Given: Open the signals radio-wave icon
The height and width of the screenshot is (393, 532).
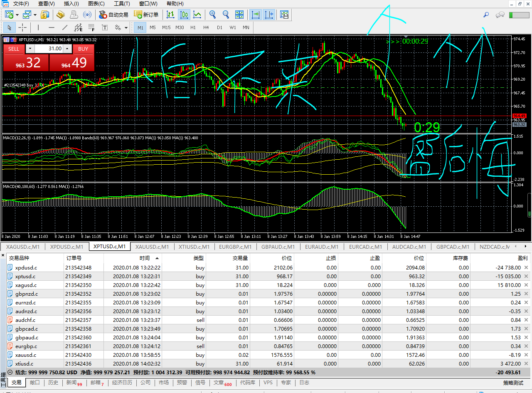Looking at the screenshot, I should (87, 15).
